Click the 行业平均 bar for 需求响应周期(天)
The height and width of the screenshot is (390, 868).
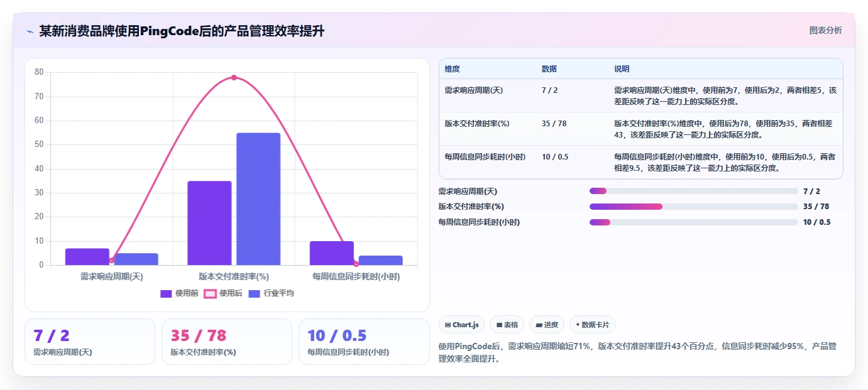(x=136, y=259)
